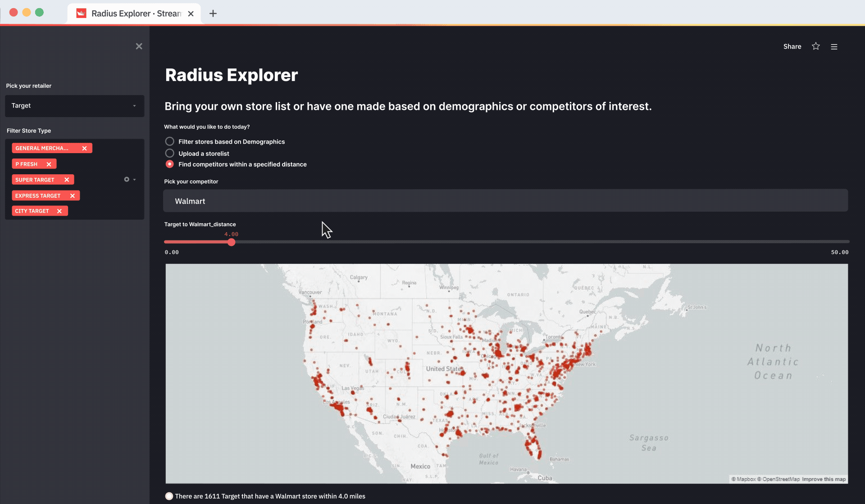Remove the EXPRESS TARGET filter tag
Viewport: 865px width, 504px height.
click(x=73, y=195)
